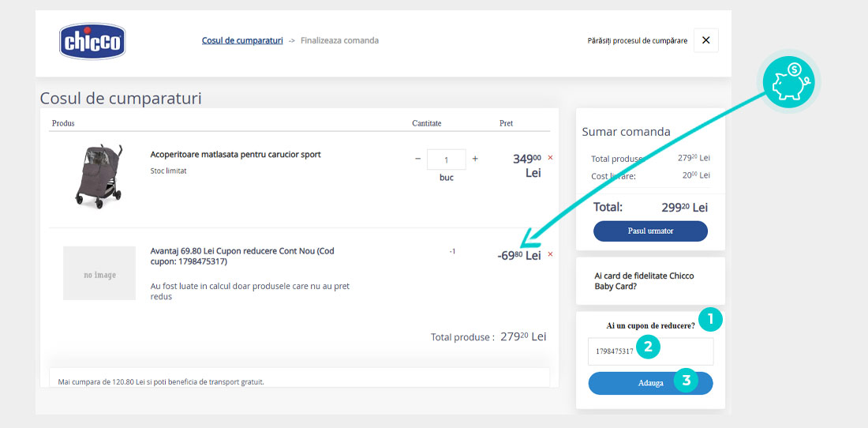
Task: Open 'Acoperitoare matlasata pentru carucior sport' product title
Action: 235,155
